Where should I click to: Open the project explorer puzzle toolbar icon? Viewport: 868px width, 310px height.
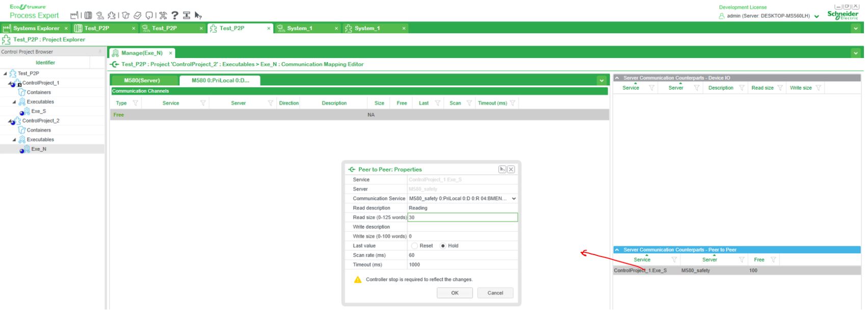[x=113, y=15]
